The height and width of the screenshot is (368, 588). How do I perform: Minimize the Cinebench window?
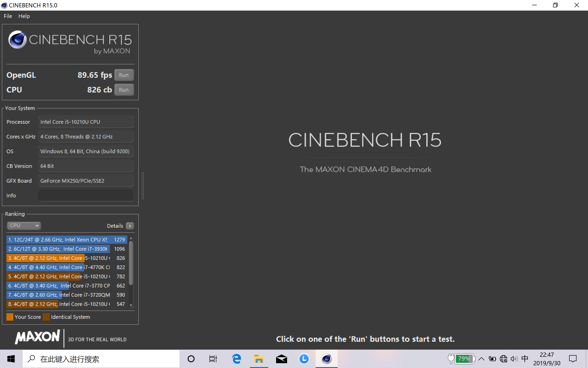point(534,5)
